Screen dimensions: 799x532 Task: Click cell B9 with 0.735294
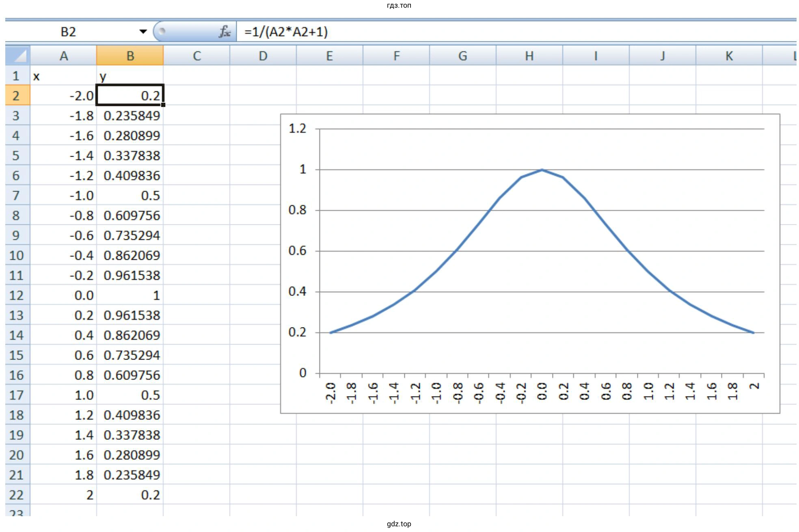click(130, 235)
